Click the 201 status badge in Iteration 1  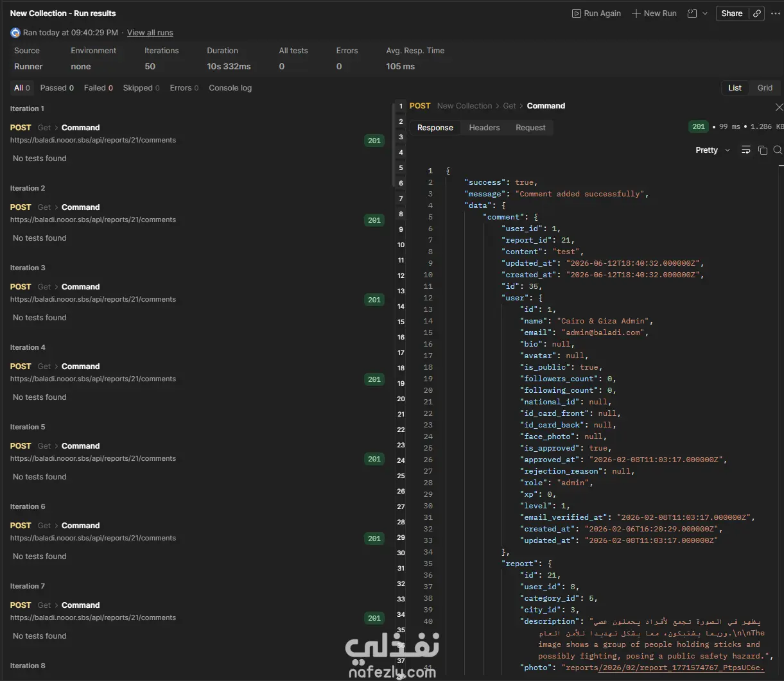coord(374,141)
